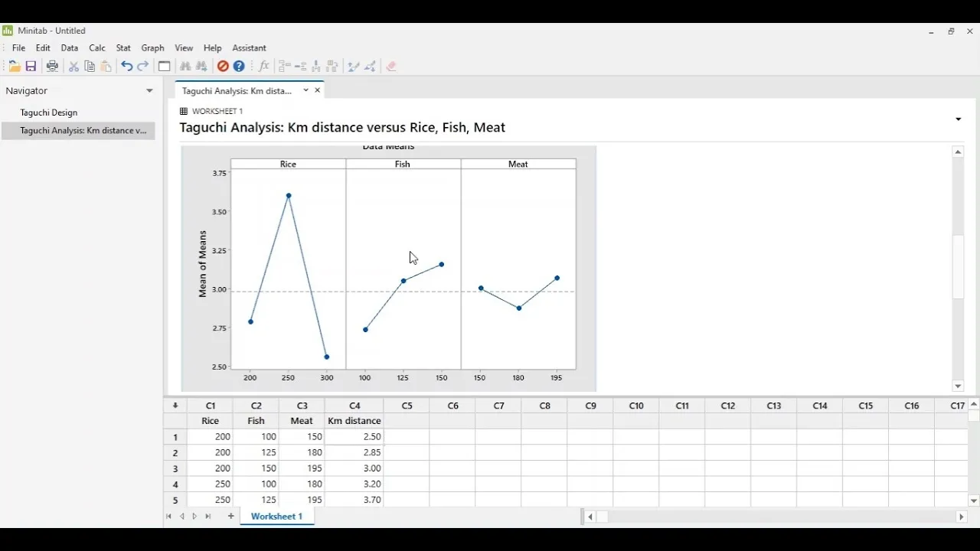Click the Paste clipboard icon
The height and width of the screenshot is (551, 980).
pyautogui.click(x=106, y=67)
